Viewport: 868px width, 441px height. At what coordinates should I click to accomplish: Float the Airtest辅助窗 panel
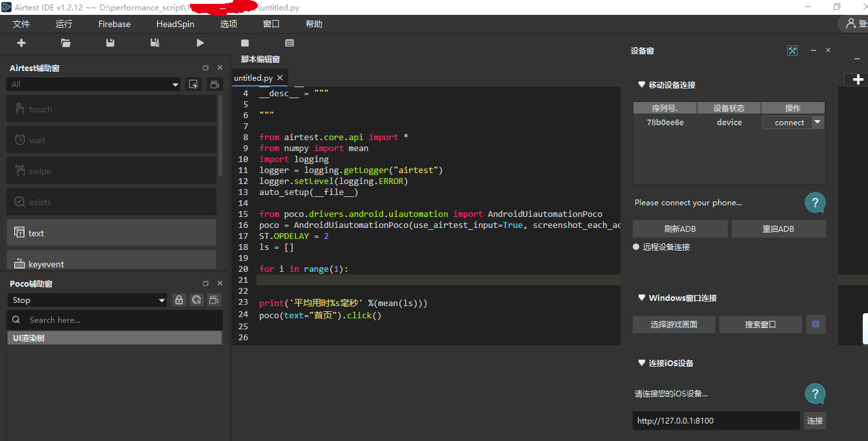click(206, 68)
